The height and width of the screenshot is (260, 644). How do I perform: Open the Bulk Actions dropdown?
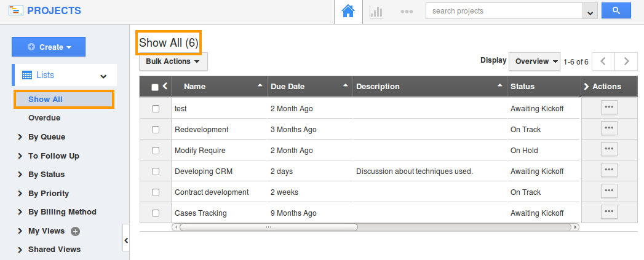tap(173, 61)
